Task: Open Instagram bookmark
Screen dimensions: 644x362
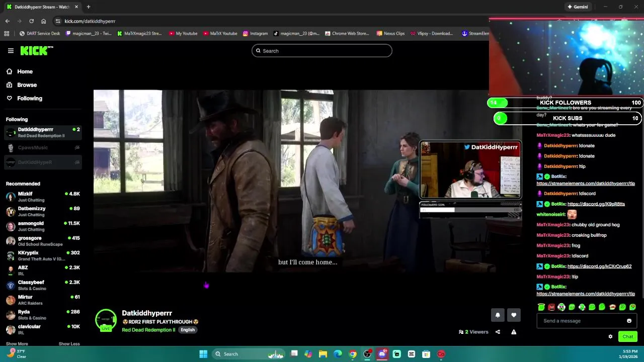Action: (256, 34)
